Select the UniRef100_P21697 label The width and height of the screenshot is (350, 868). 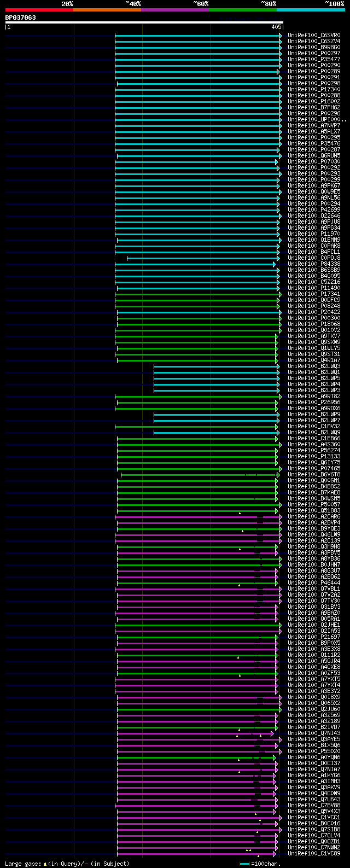[x=314, y=637]
